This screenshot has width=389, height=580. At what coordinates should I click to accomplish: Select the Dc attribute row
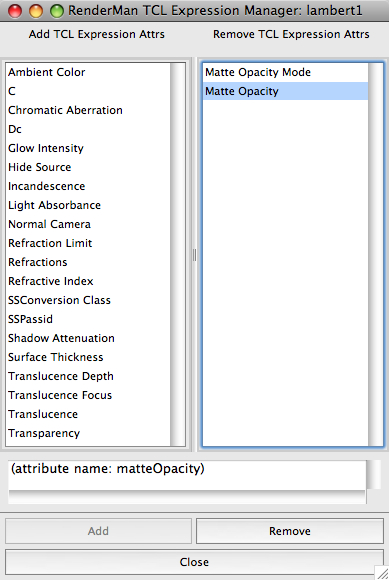pyautogui.click(x=89, y=129)
